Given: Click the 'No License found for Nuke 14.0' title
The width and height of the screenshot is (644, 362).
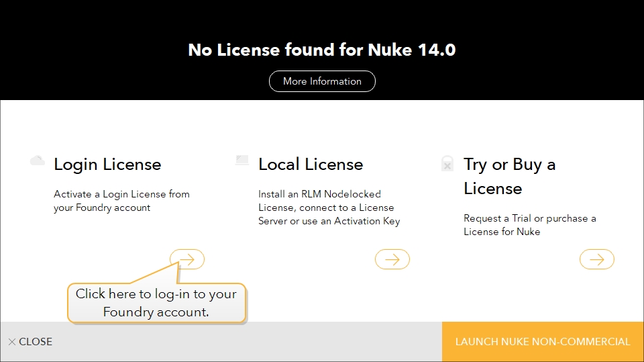Looking at the screenshot, I should tap(322, 50).
